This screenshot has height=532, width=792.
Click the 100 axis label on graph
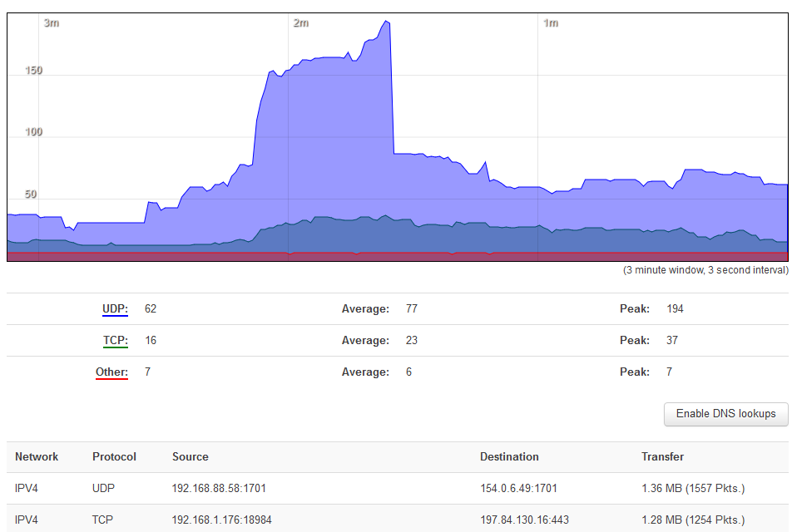coord(34,131)
